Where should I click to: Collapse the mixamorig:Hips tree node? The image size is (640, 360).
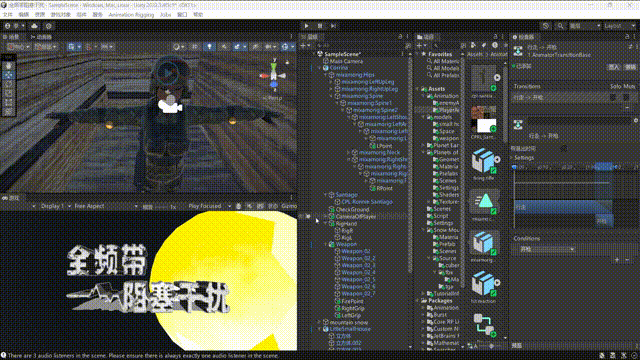pyautogui.click(x=326, y=75)
